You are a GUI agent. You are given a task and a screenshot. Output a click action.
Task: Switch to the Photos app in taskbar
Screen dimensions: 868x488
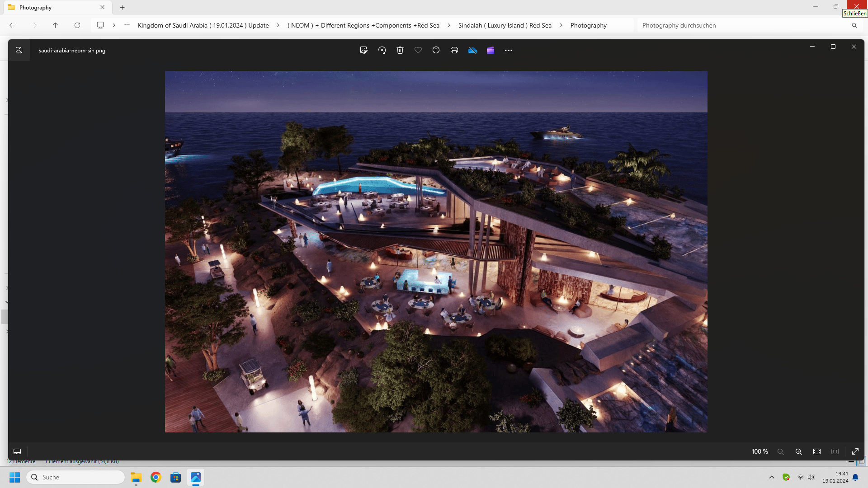point(196,477)
